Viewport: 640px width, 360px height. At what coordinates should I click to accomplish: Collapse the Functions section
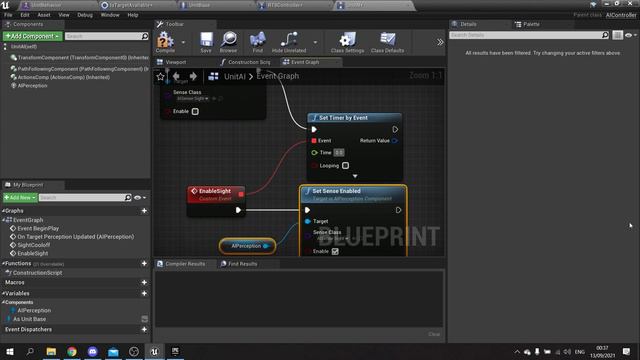pos(3,263)
